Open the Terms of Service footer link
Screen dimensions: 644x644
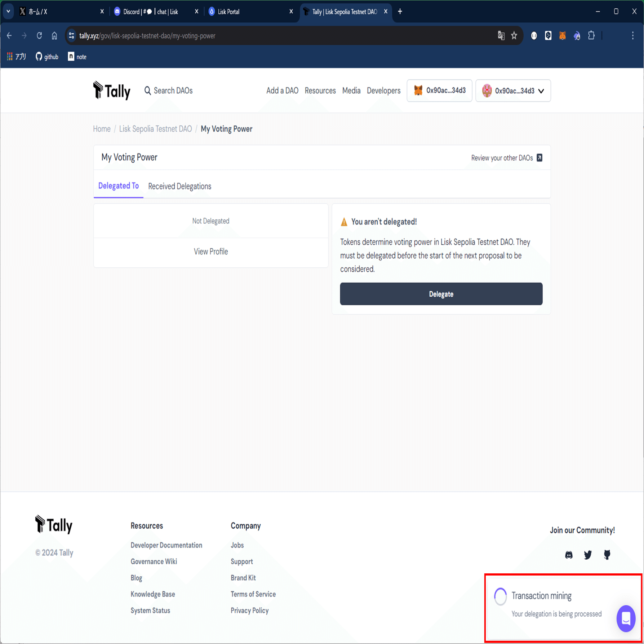pyautogui.click(x=253, y=594)
